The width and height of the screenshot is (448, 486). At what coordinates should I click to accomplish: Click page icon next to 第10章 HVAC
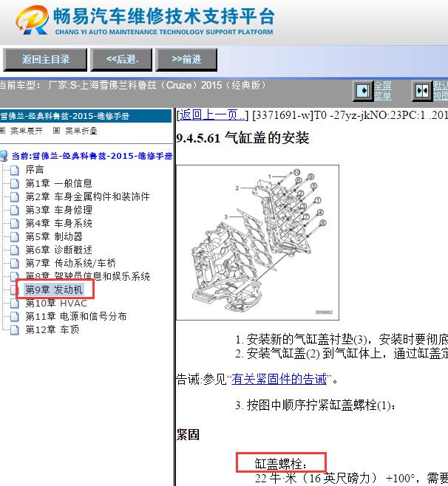pos(14,304)
